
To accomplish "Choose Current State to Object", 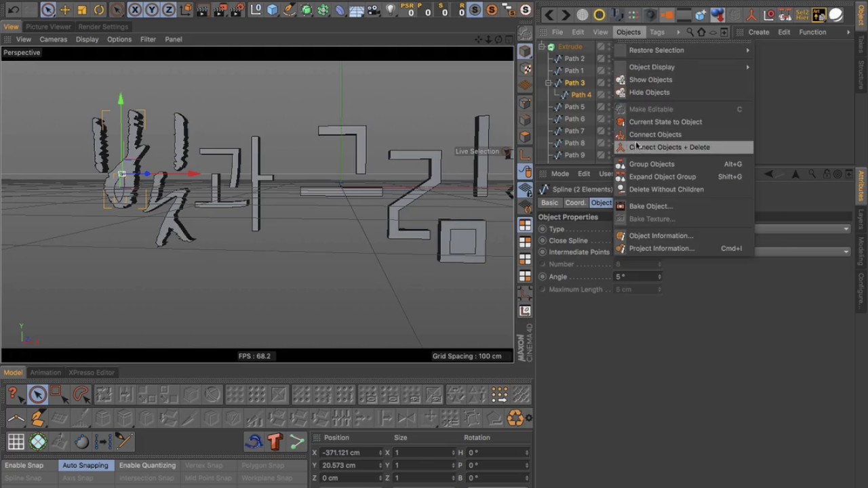I will pos(684,122).
